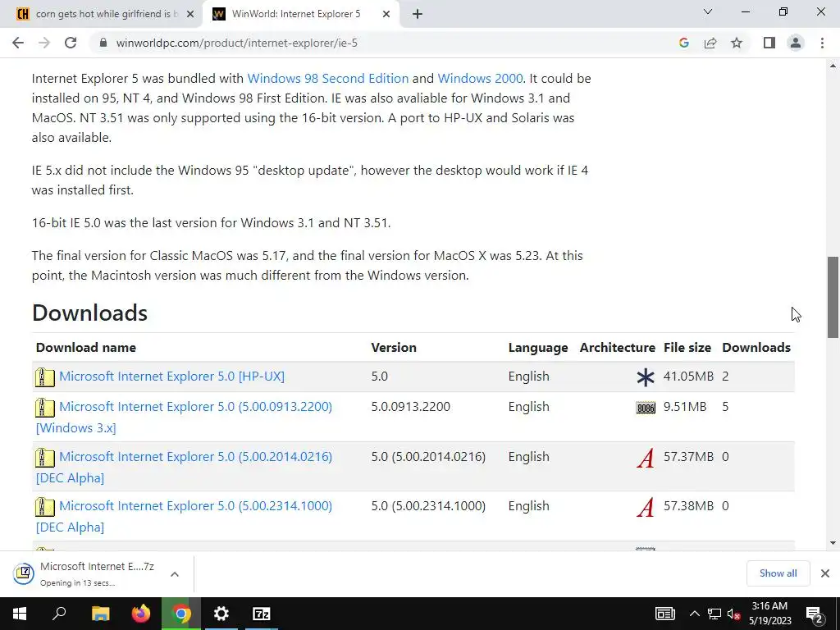Open the network tray icon
This screenshot has height=630, width=840.
pyautogui.click(x=714, y=614)
